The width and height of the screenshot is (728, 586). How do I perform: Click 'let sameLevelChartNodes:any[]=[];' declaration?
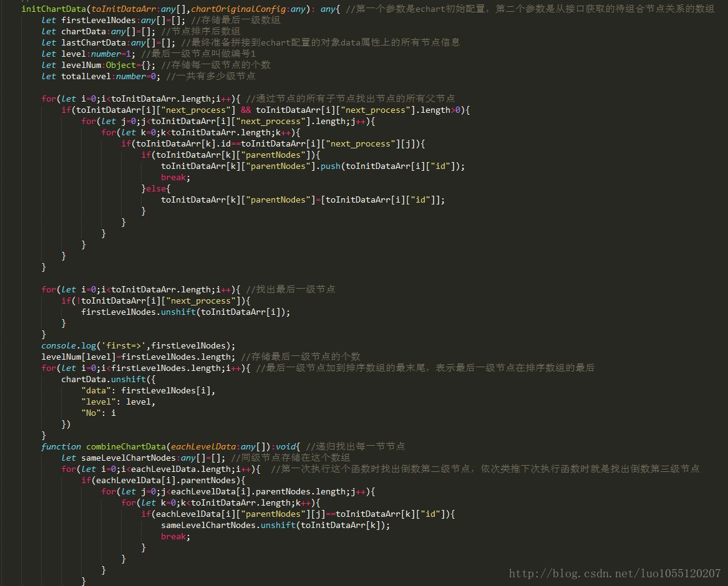[143, 458]
